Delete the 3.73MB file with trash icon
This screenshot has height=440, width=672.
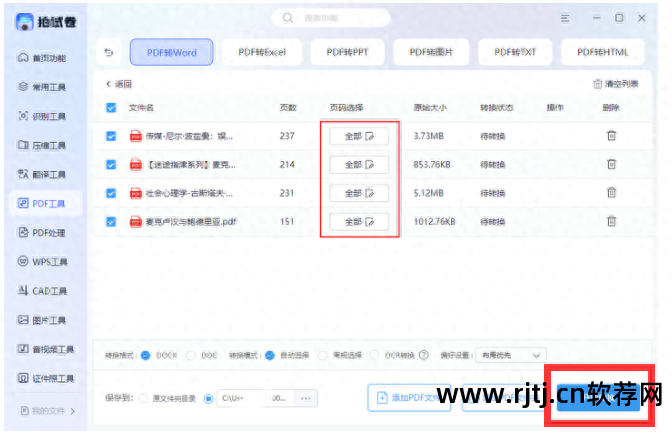(x=612, y=136)
